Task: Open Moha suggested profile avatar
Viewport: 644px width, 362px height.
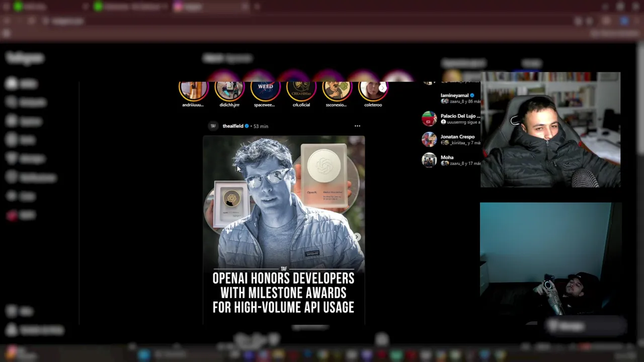Action: pos(429,160)
